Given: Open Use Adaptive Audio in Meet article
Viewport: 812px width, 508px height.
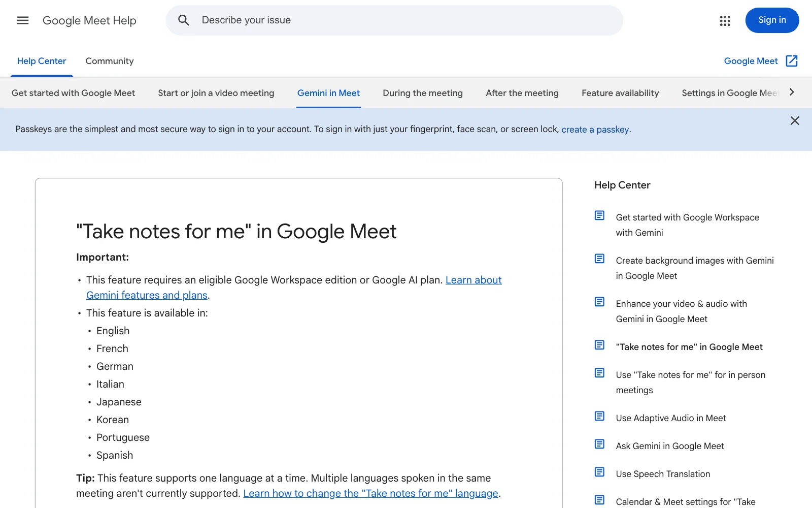Looking at the screenshot, I should [671, 418].
